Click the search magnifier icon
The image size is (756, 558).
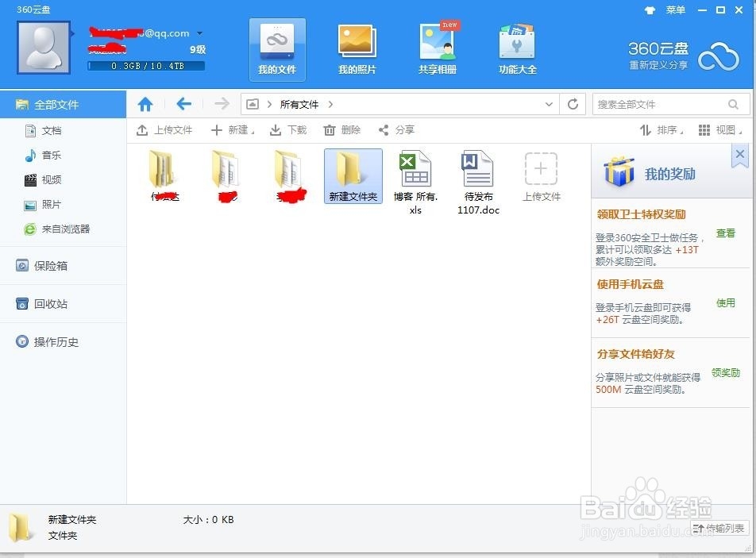coord(733,104)
